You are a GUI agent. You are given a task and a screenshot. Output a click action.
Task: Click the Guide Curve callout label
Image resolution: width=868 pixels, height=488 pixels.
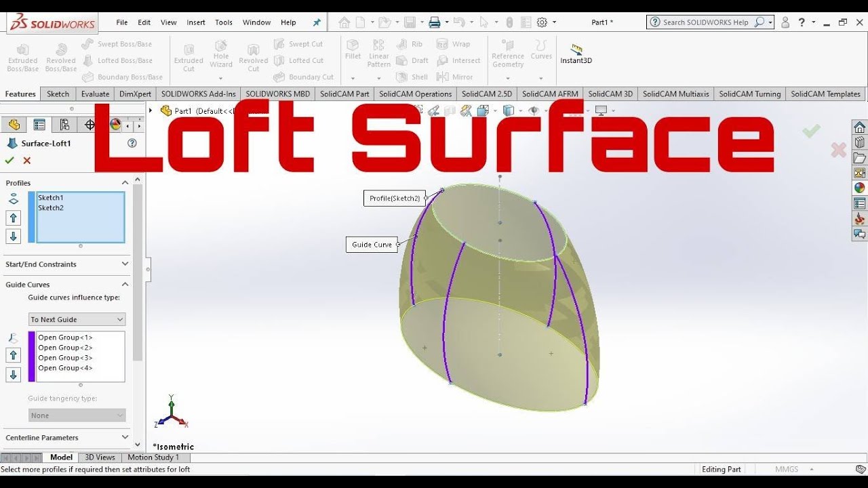click(372, 245)
